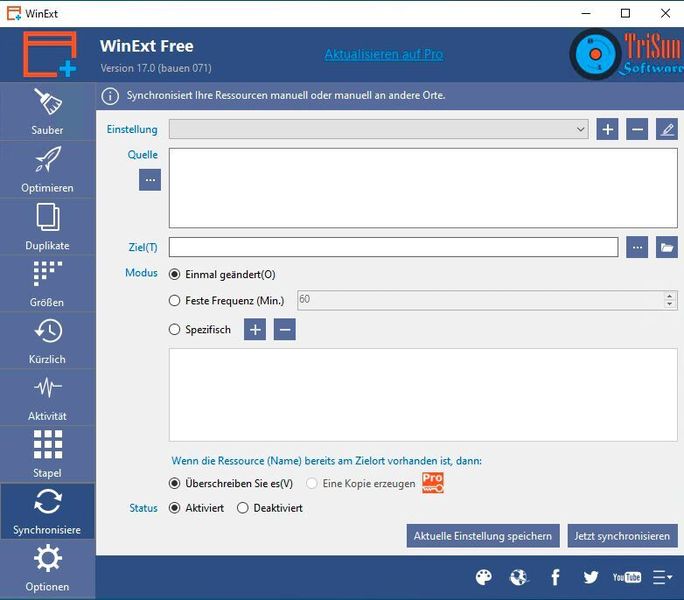Increase the frequency minutes spinner

pyautogui.click(x=670, y=296)
